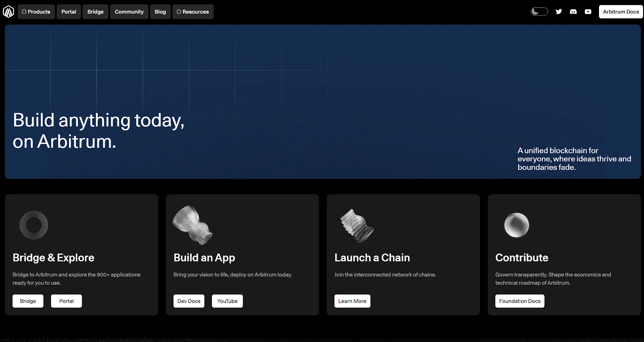Click 'Bridge to Arbitrum and explore' description
The width and height of the screenshot is (644, 342).
click(x=76, y=279)
